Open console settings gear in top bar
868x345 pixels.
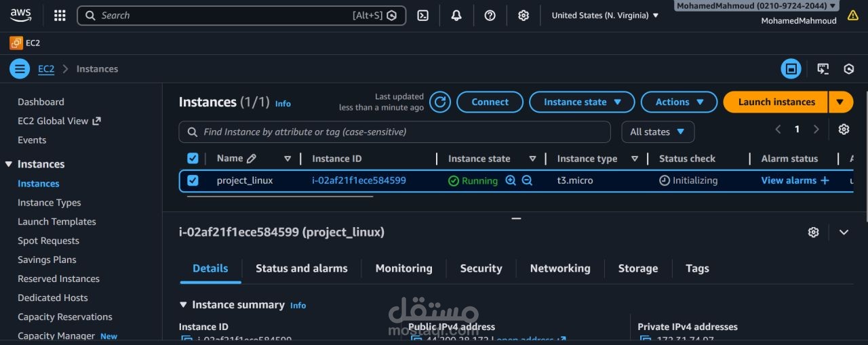pos(524,16)
